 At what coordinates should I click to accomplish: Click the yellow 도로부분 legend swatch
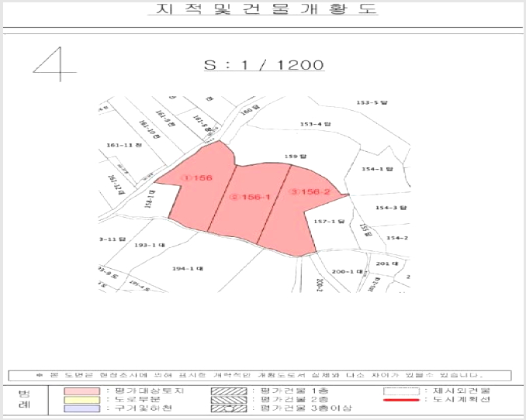(82, 400)
